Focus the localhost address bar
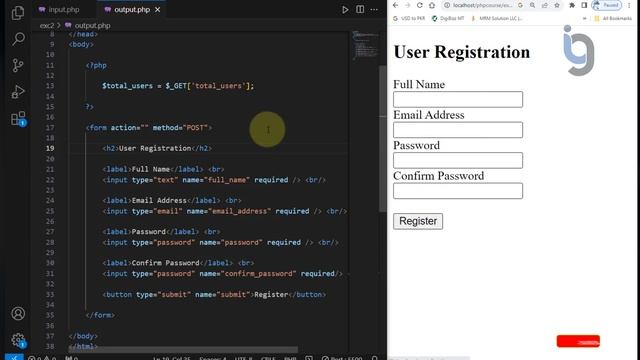The image size is (640, 360). [482, 5]
